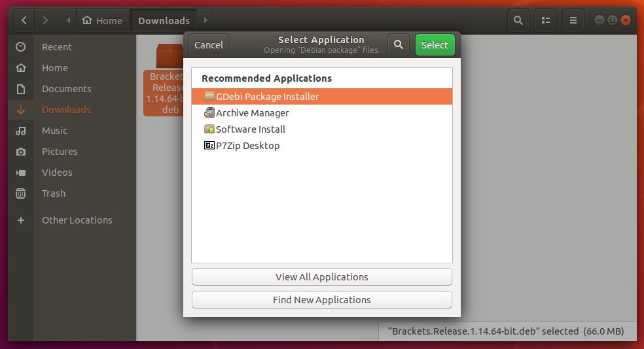Click View All Applications button
Image resolution: width=644 pixels, height=349 pixels.
pos(321,277)
